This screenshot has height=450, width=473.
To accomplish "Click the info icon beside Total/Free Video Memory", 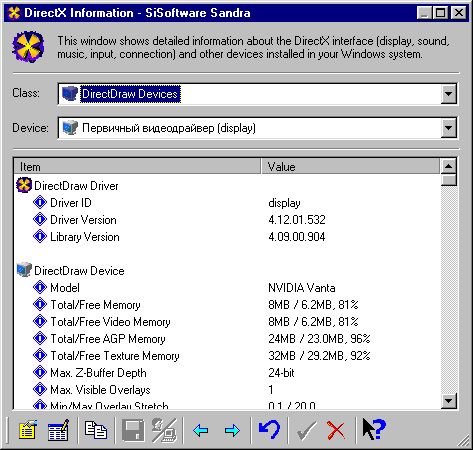I will point(40,321).
